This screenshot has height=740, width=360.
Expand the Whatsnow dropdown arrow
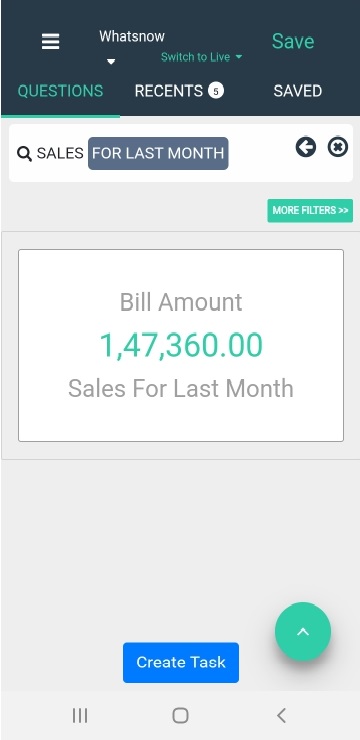point(111,61)
